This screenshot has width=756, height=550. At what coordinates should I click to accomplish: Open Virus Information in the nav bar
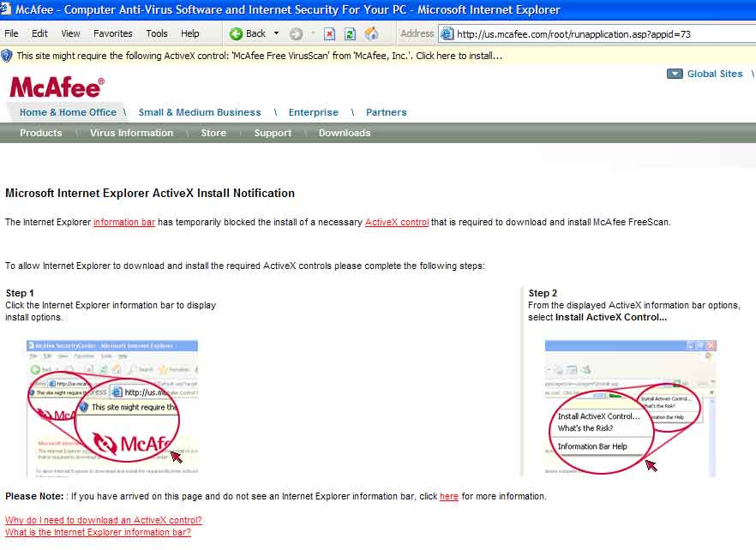[132, 133]
